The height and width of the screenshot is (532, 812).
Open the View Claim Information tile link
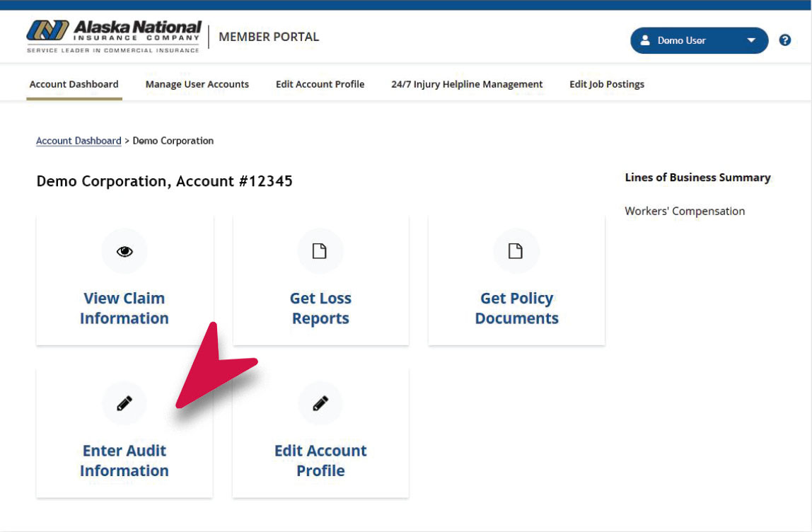click(x=124, y=308)
